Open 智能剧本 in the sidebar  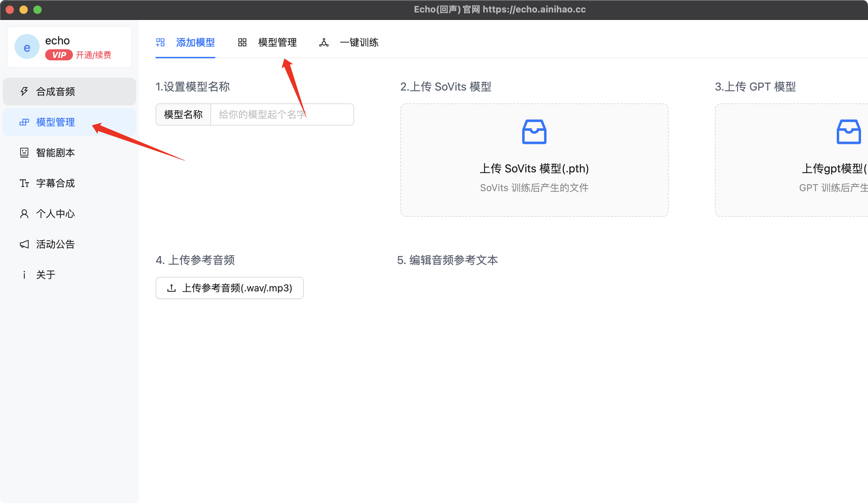tap(69, 153)
